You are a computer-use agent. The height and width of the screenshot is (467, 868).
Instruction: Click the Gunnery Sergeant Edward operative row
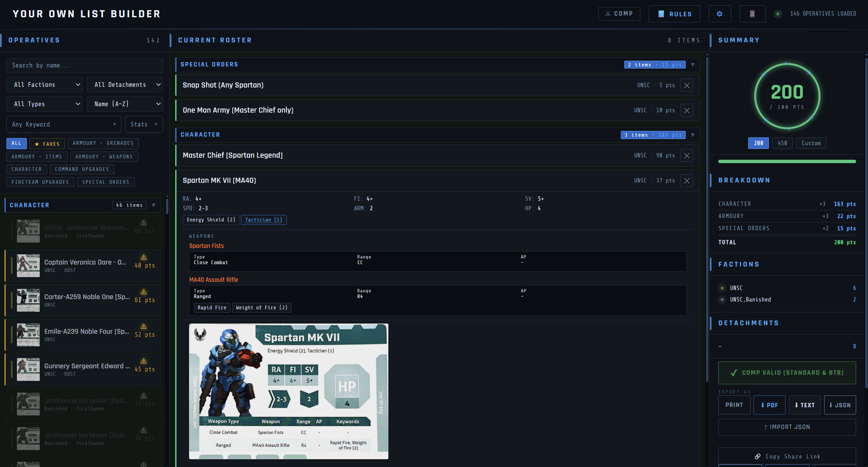pyautogui.click(x=83, y=369)
